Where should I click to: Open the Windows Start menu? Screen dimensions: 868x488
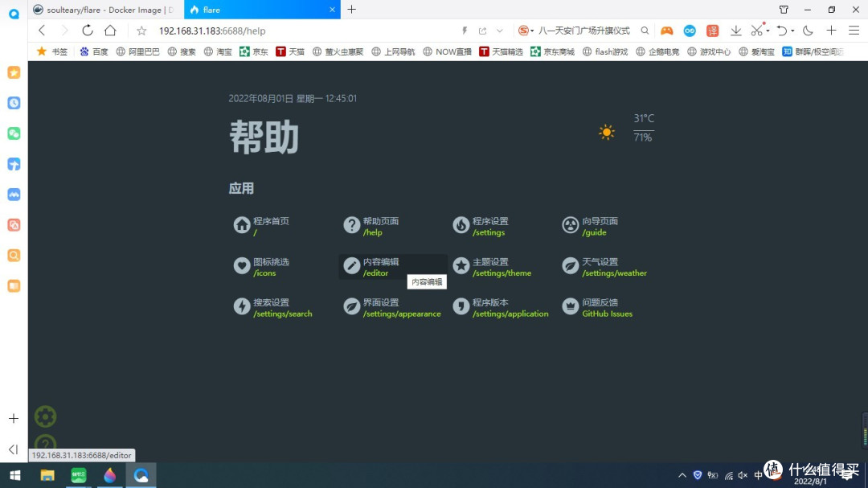tap(15, 475)
